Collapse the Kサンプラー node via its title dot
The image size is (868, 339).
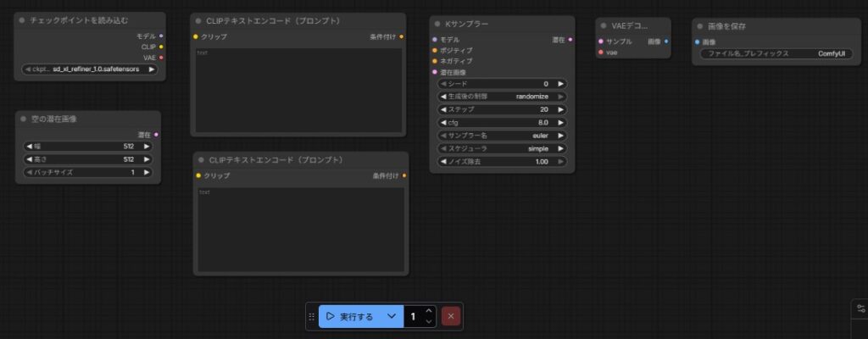point(439,25)
